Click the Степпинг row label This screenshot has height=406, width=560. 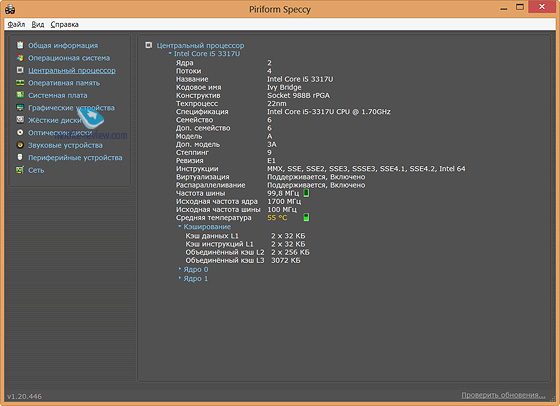(192, 152)
